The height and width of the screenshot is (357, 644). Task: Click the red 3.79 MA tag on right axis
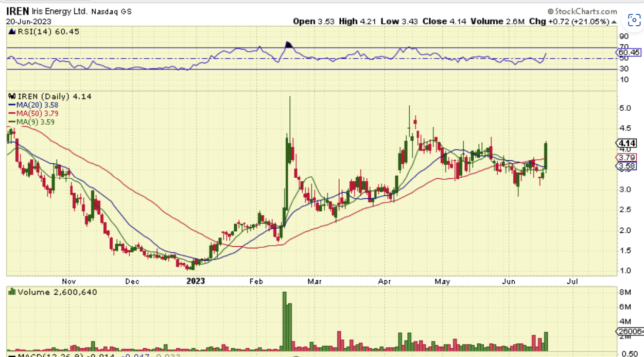point(626,157)
